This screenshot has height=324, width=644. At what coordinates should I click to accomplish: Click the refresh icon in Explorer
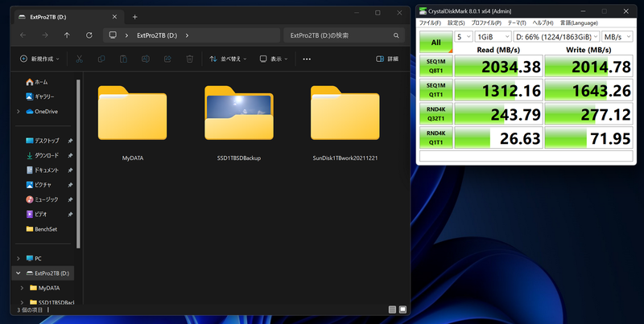pos(89,35)
